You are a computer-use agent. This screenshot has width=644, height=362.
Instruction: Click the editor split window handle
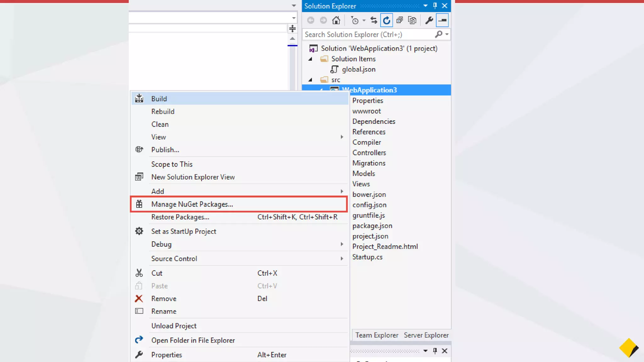pyautogui.click(x=292, y=29)
